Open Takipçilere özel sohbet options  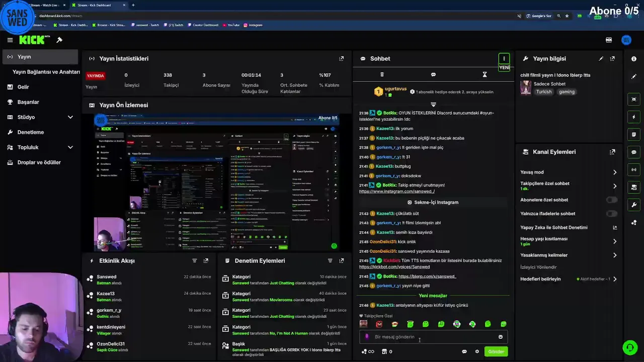pyautogui.click(x=569, y=186)
